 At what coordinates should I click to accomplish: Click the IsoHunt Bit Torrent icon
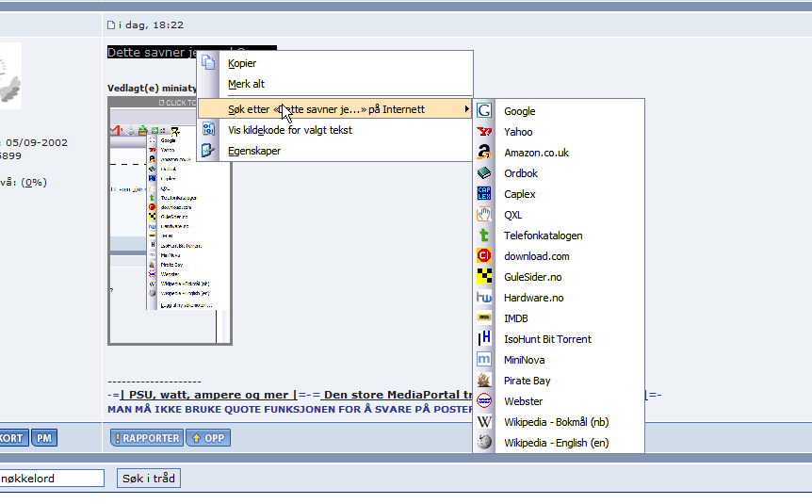(x=484, y=339)
